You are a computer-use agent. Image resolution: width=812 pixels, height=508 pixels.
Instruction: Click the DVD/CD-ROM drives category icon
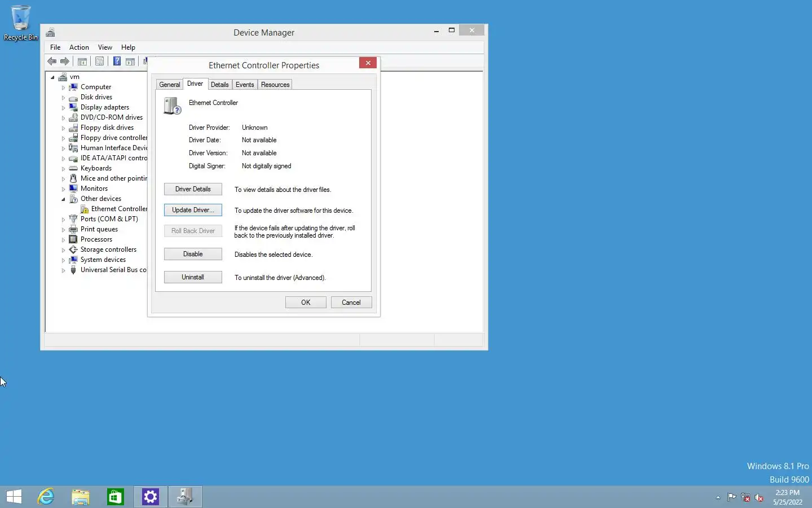click(73, 117)
